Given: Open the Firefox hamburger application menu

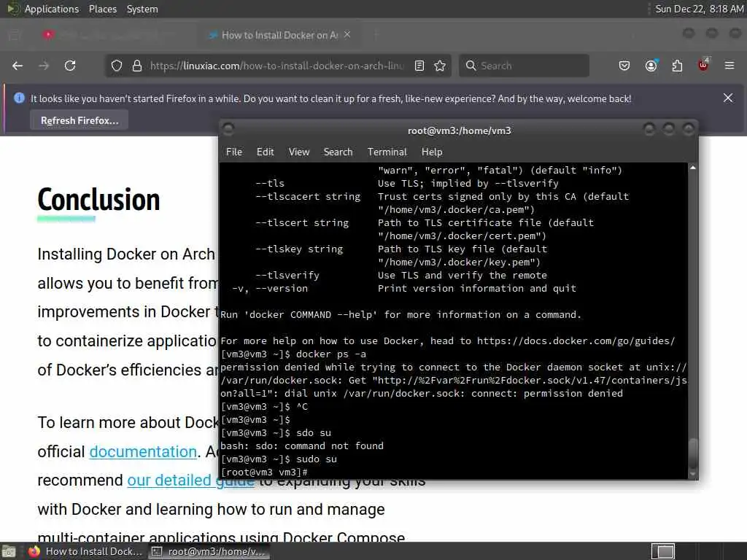Looking at the screenshot, I should tap(729, 66).
